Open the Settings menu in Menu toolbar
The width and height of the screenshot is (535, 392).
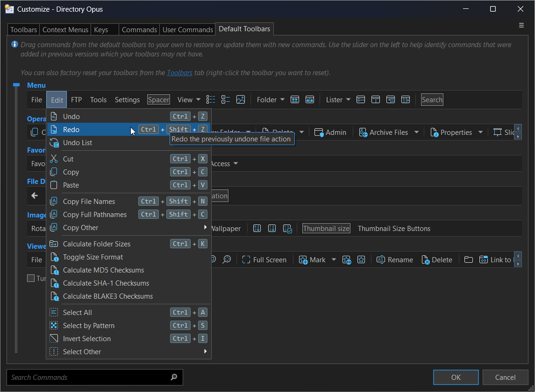[127, 99]
